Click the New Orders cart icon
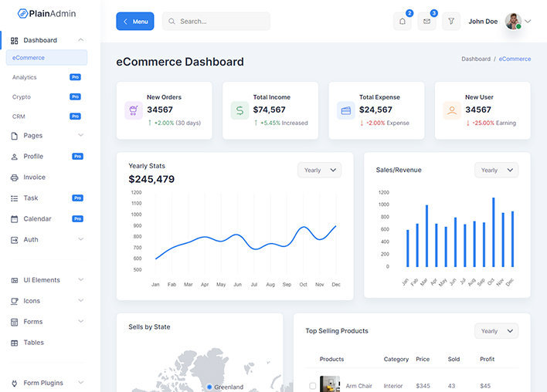This screenshot has width=547, height=392. click(134, 110)
